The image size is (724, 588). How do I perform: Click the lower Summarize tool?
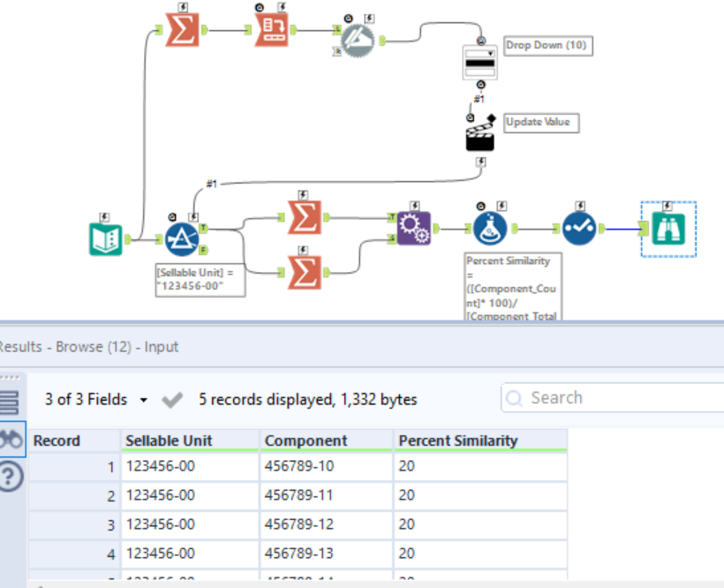point(305,274)
